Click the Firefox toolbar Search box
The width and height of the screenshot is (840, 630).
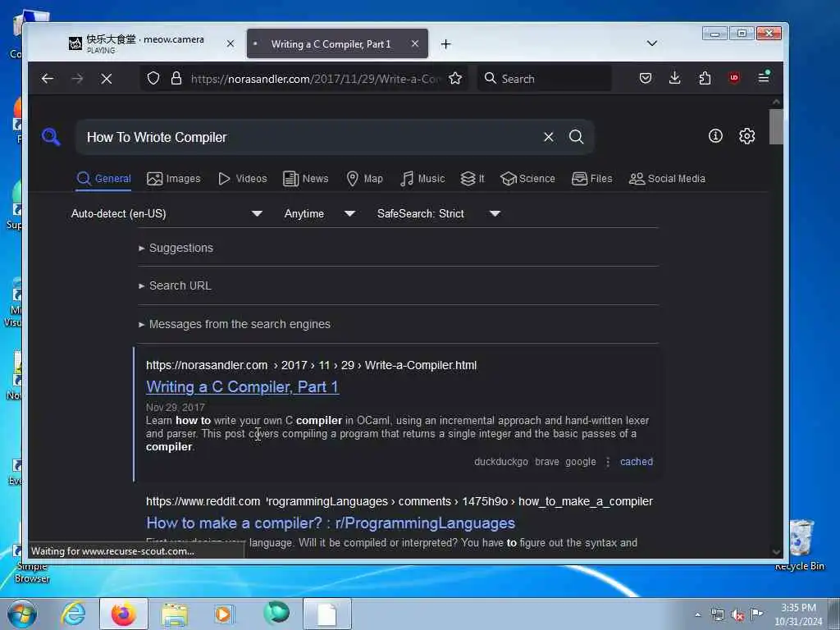pyautogui.click(x=545, y=79)
